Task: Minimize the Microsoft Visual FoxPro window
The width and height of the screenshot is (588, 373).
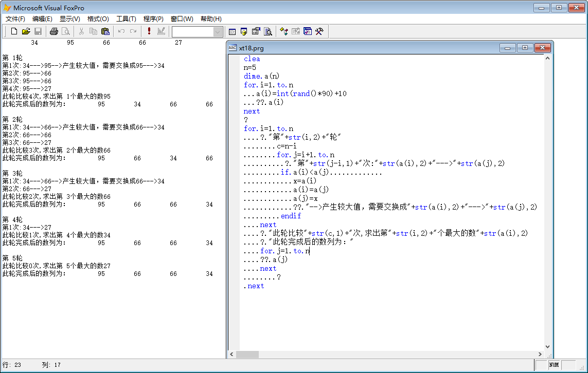Action: point(542,8)
